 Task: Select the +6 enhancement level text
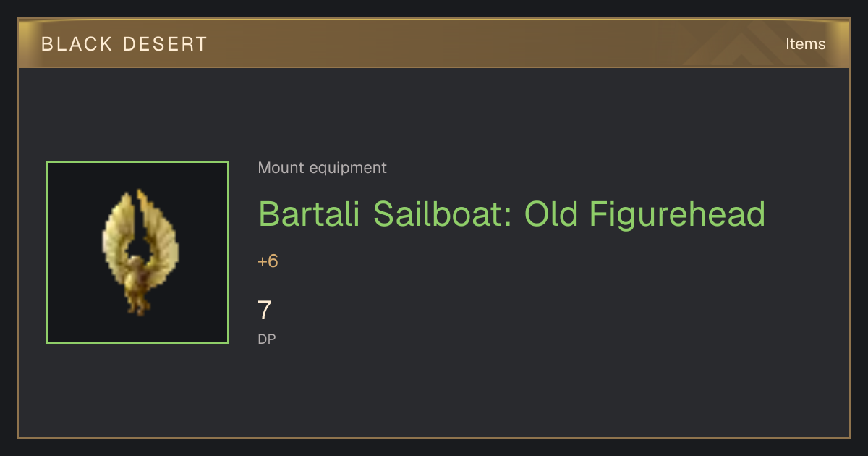268,261
